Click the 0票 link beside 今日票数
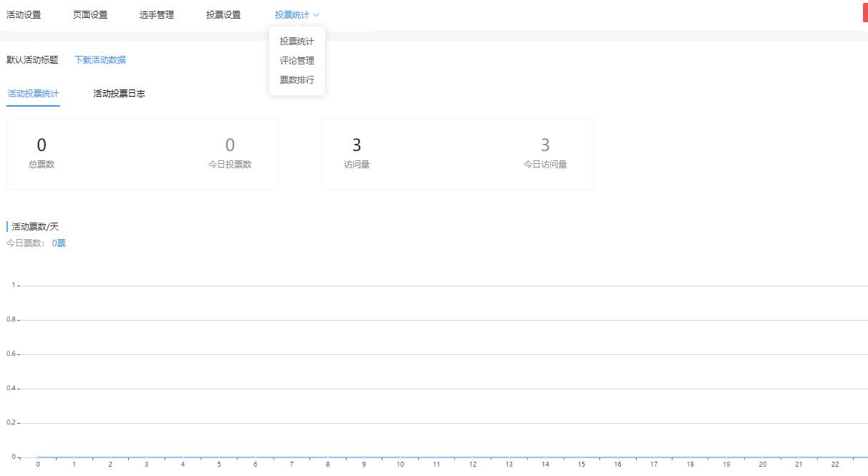This screenshot has width=868, height=476. (x=57, y=243)
